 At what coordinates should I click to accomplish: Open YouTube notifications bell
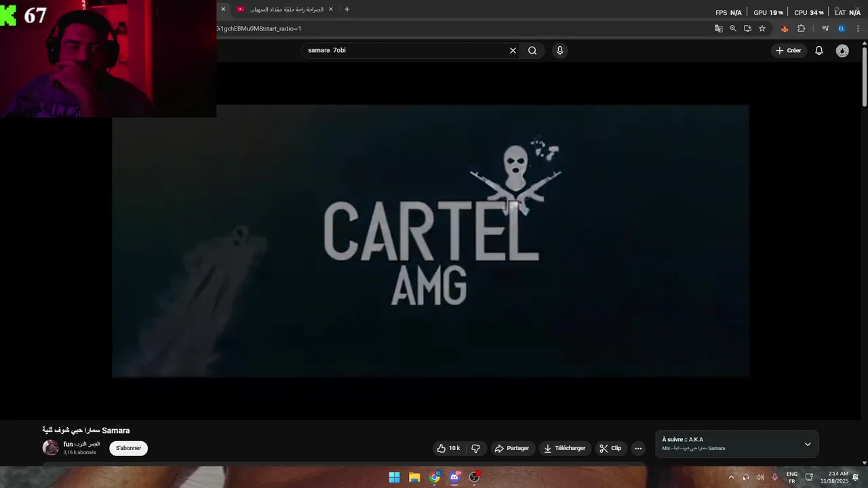tap(819, 50)
